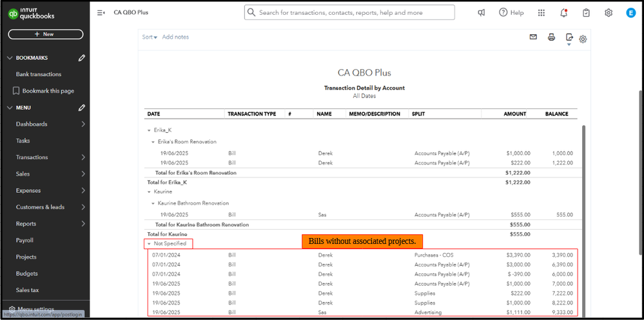This screenshot has height=320, width=644.
Task: Focus the search transactions field
Action: (x=349, y=12)
